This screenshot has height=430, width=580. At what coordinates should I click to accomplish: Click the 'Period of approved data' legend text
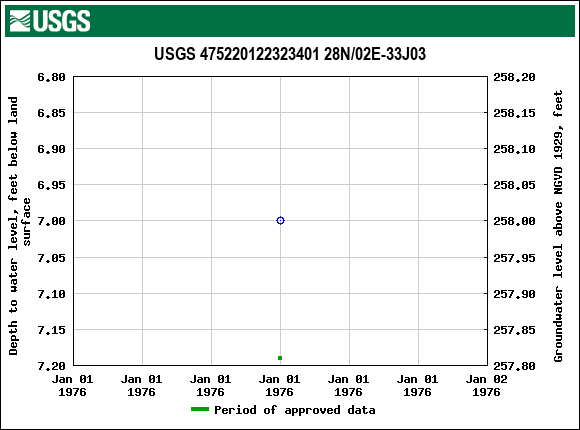point(295,410)
